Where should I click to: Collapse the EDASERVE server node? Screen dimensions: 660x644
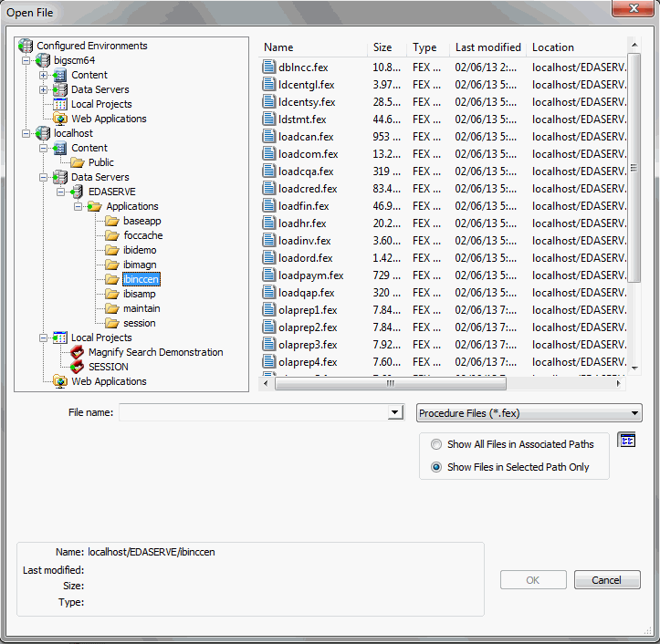[60, 192]
